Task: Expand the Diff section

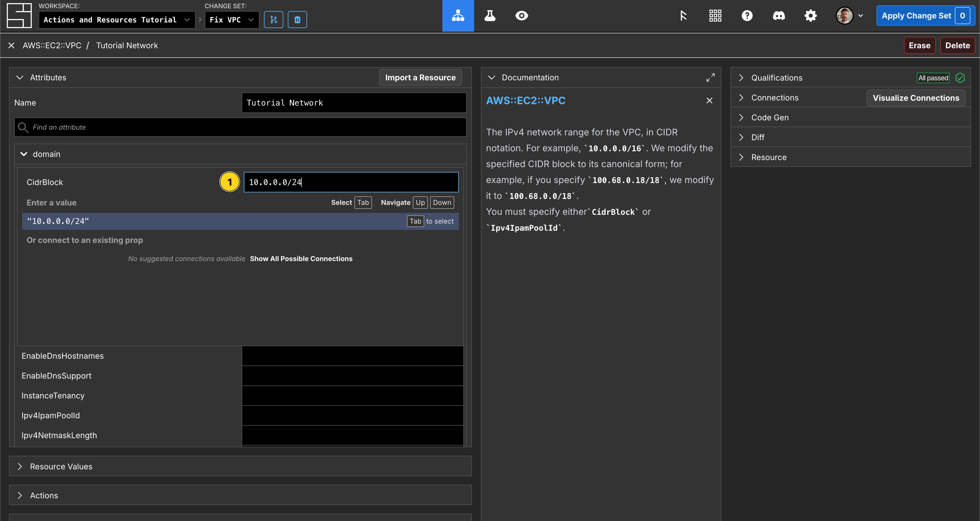Action: pos(850,137)
